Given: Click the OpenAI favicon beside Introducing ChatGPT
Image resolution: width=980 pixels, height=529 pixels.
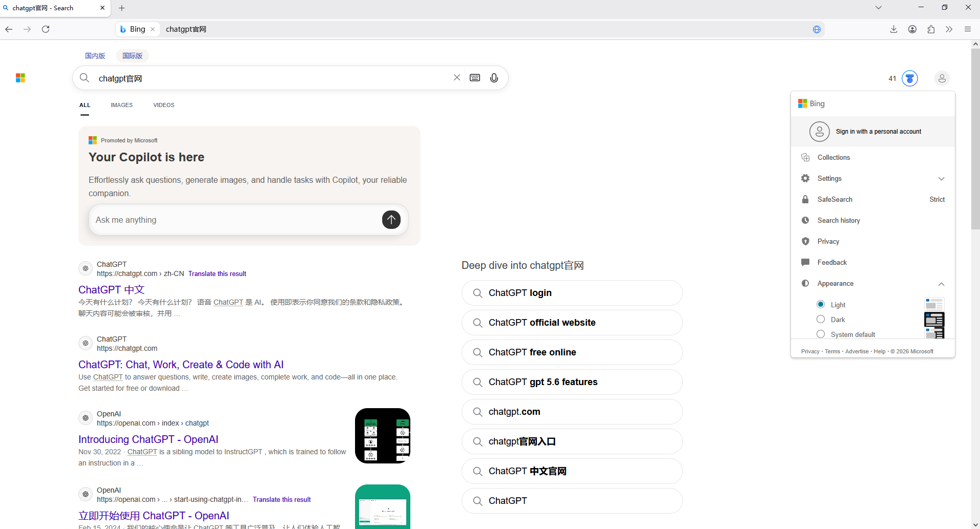Looking at the screenshot, I should [x=86, y=418].
